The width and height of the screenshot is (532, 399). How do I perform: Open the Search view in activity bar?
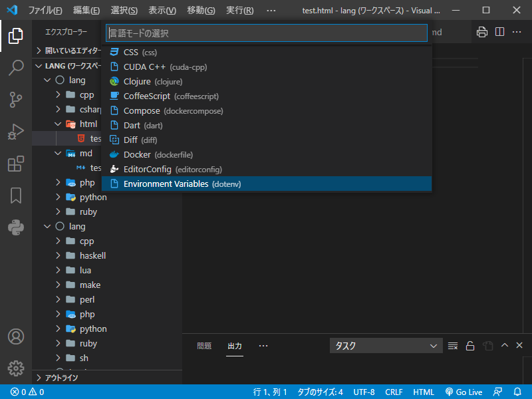[15, 68]
